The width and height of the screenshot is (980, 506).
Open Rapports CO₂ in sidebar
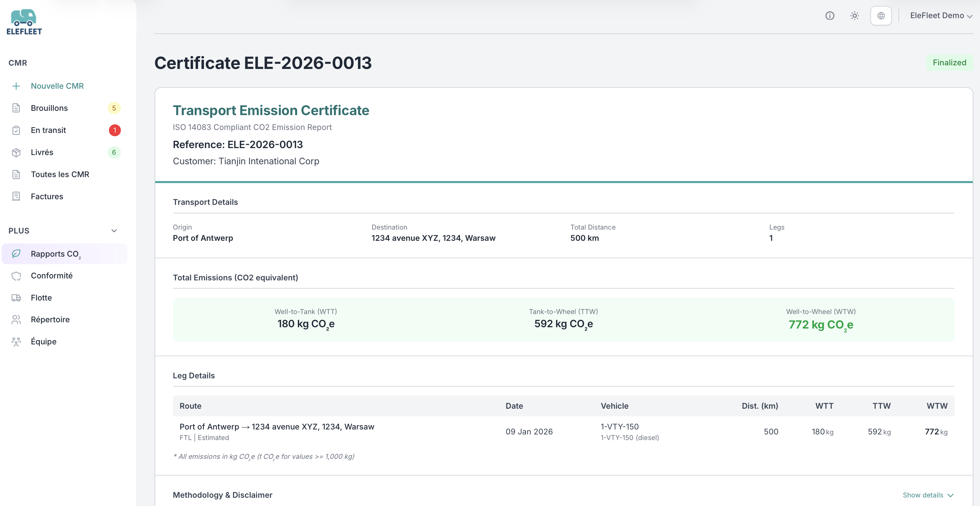55,254
